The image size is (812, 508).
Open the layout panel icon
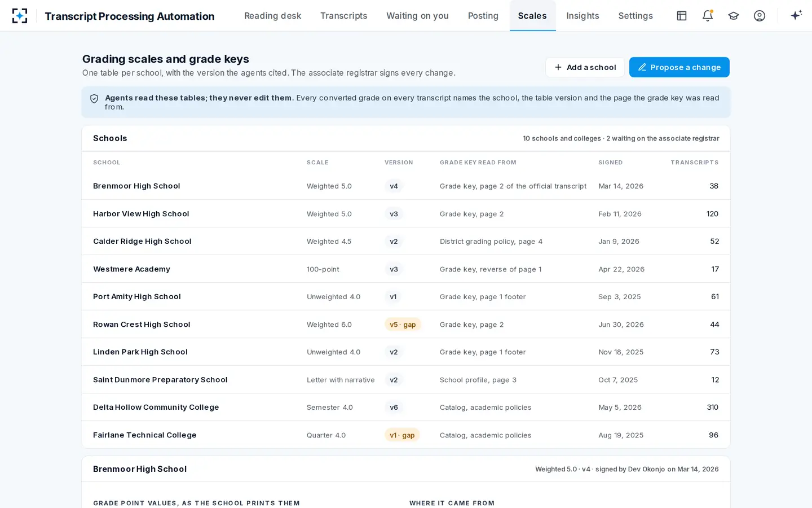tap(682, 16)
